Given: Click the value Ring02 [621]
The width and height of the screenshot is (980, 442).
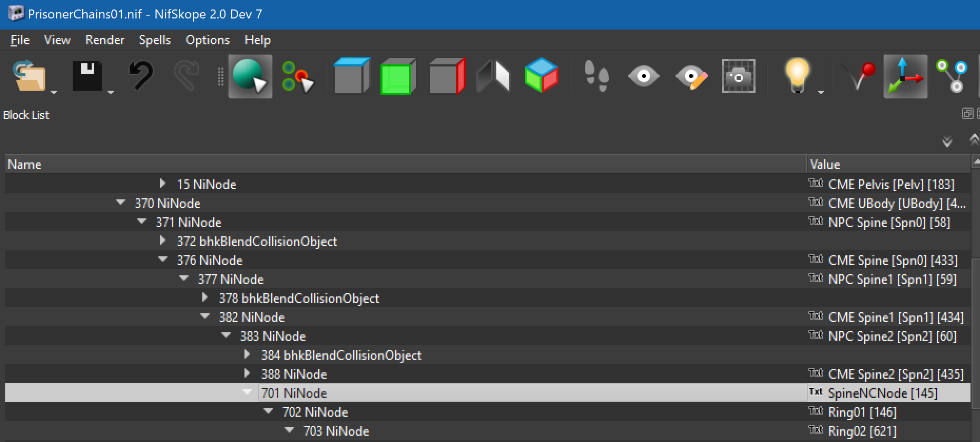Looking at the screenshot, I should point(862,431).
